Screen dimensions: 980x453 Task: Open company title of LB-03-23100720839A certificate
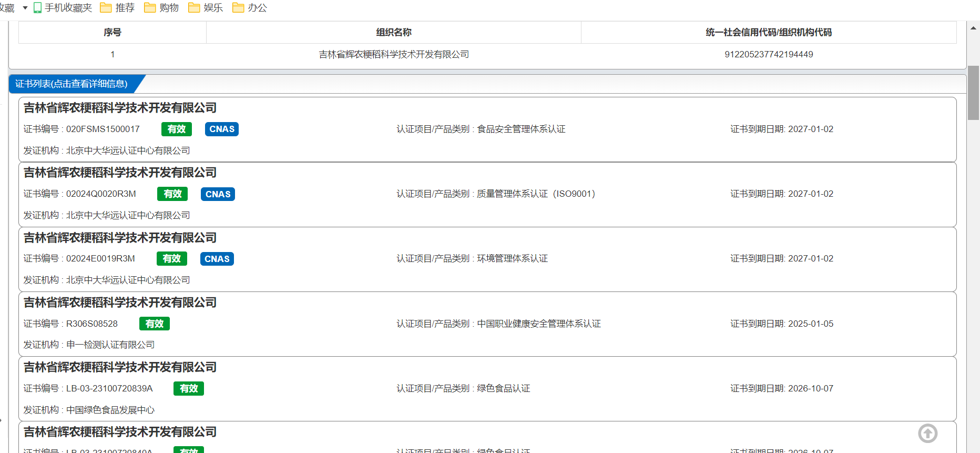[120, 367]
